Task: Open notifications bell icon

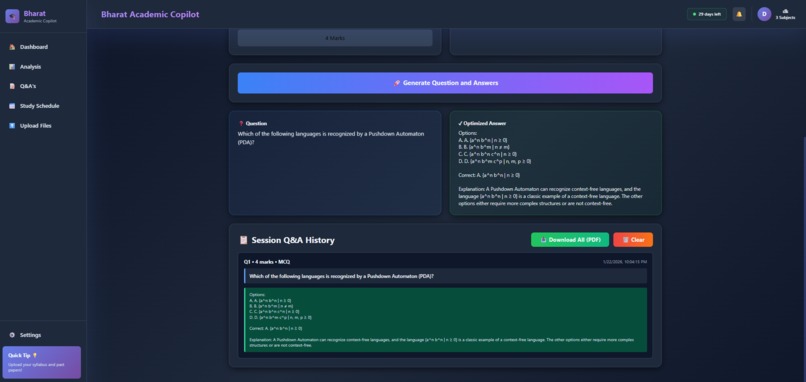Action: 739,14
